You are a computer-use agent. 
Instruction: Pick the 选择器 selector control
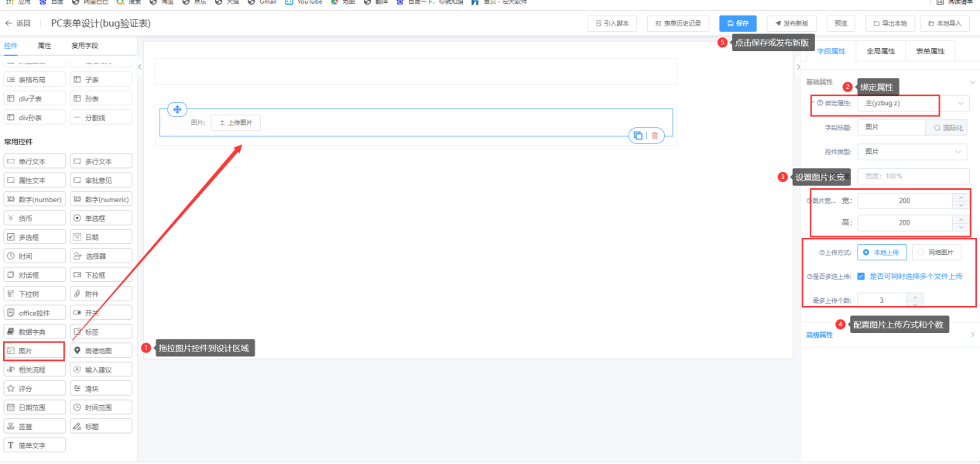pyautogui.click(x=101, y=256)
